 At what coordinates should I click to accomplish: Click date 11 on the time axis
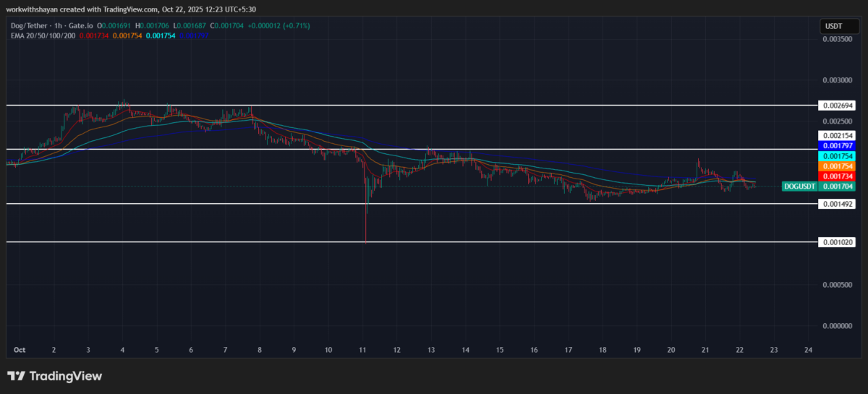click(362, 349)
